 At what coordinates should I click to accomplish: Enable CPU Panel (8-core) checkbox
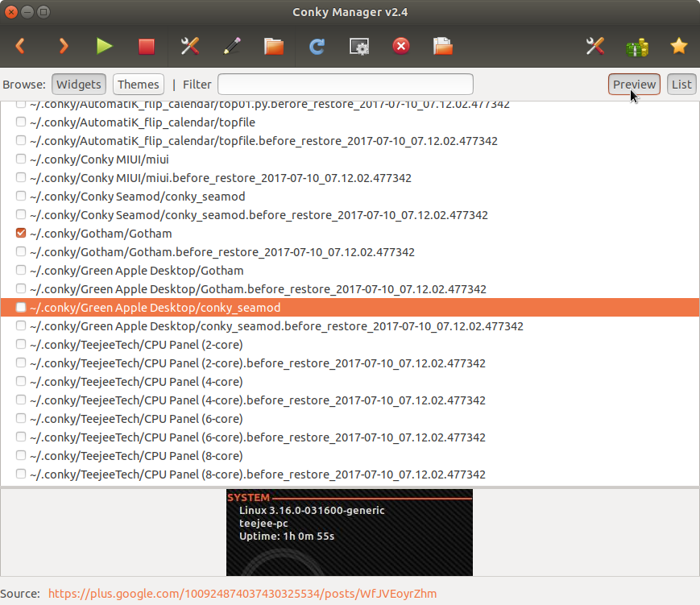tap(20, 455)
